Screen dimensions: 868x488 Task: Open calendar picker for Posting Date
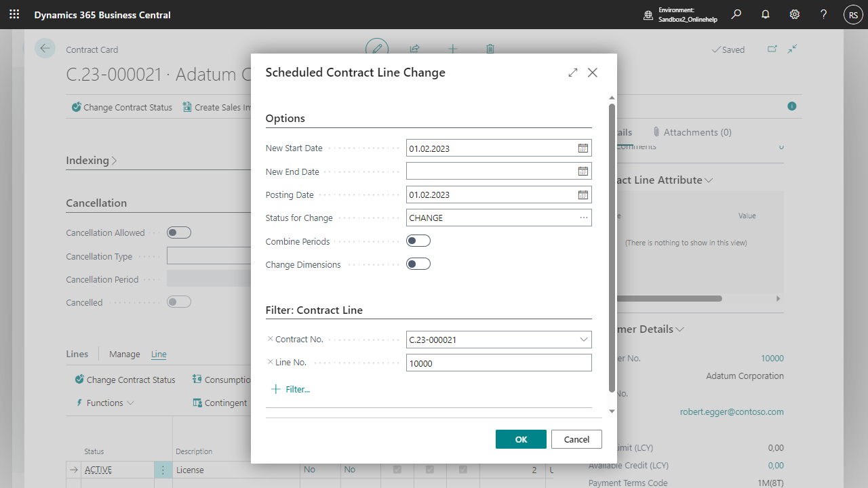583,195
